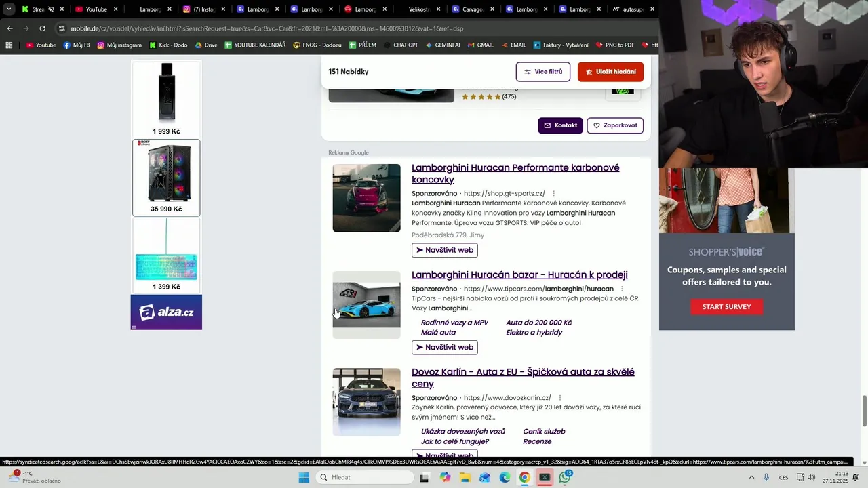Image resolution: width=868 pixels, height=488 pixels.
Task: Open the Můj FB bookmark
Action: (77, 45)
